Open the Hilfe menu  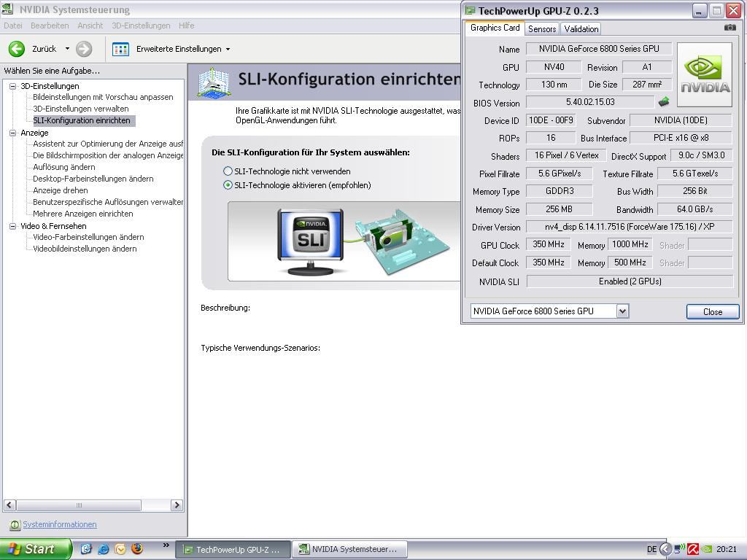click(x=186, y=26)
